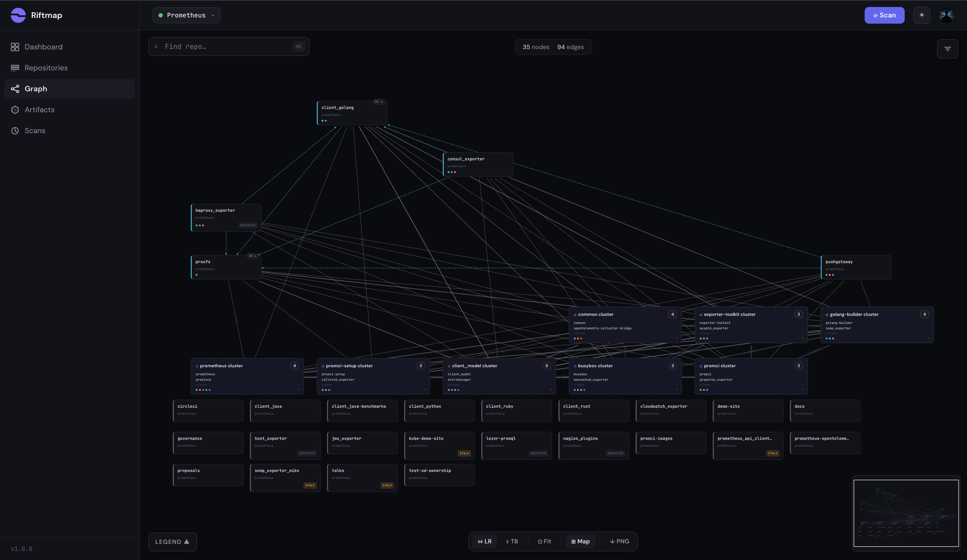Click the ARCHIVED badge on haproxy_exporter
Image resolution: width=967 pixels, height=560 pixels.
[x=247, y=225]
